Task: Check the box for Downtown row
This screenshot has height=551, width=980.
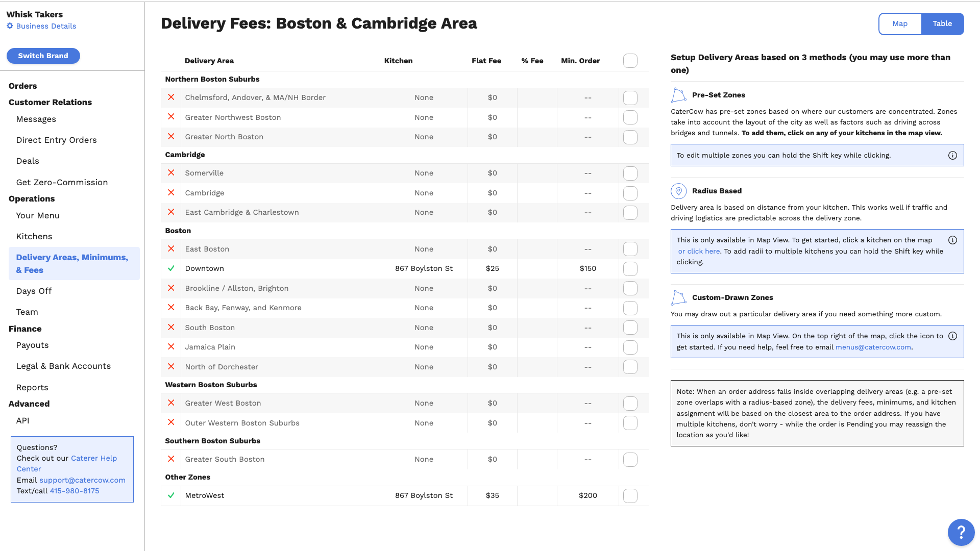Action: pos(630,269)
